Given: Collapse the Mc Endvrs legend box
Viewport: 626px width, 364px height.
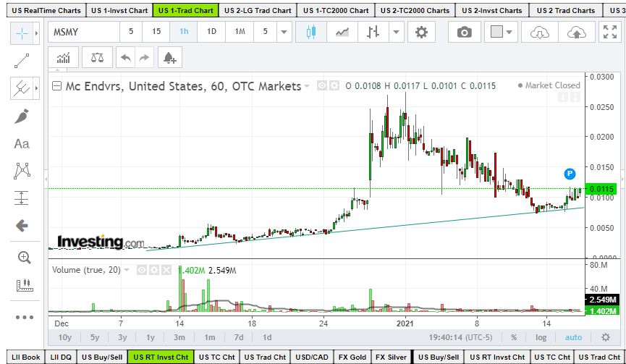Looking at the screenshot, I should click(x=57, y=86).
